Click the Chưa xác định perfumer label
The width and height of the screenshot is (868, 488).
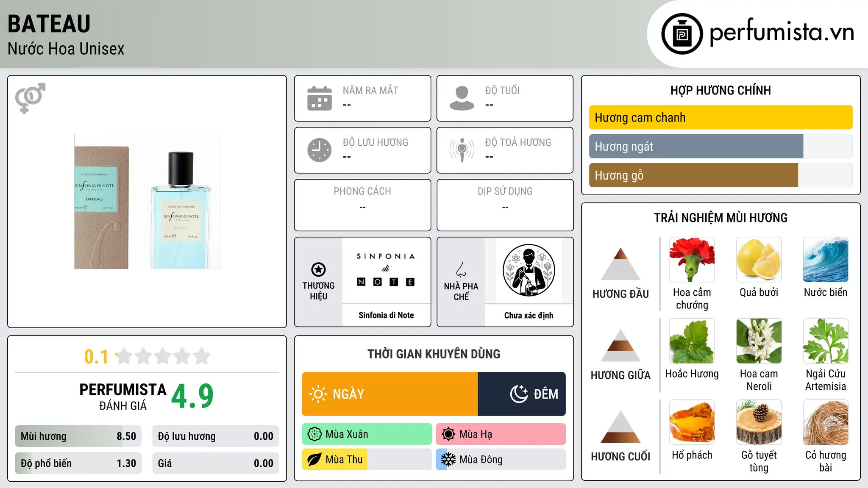pyautogui.click(x=529, y=315)
